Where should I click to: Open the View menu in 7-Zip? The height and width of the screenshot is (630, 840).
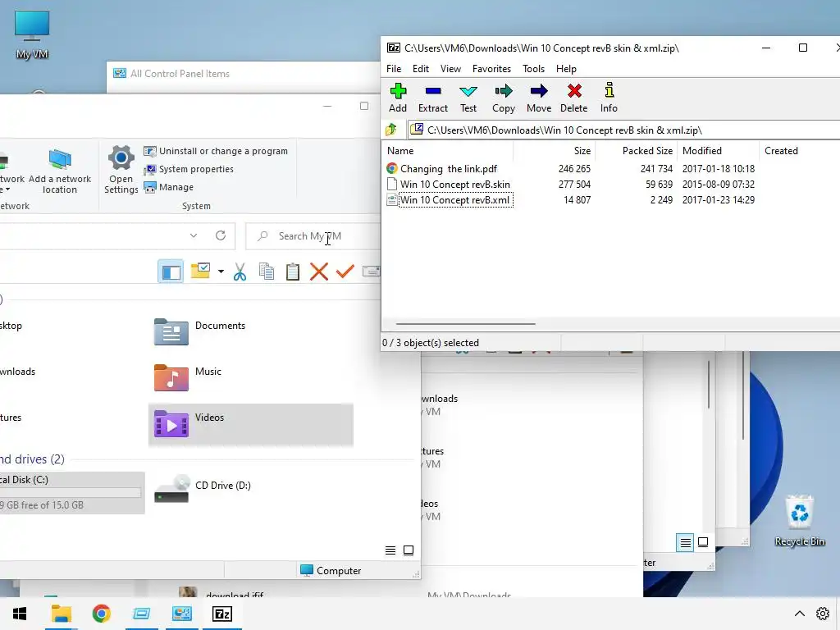pos(450,69)
